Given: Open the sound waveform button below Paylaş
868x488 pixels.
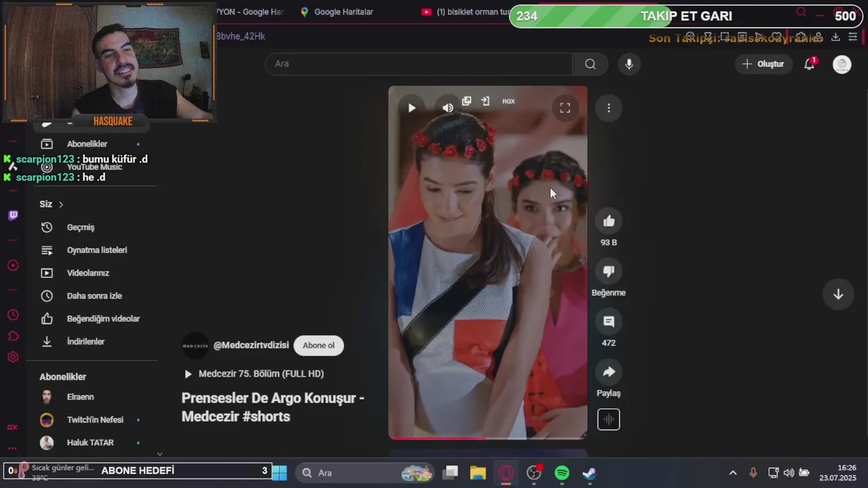Looking at the screenshot, I should 608,420.
